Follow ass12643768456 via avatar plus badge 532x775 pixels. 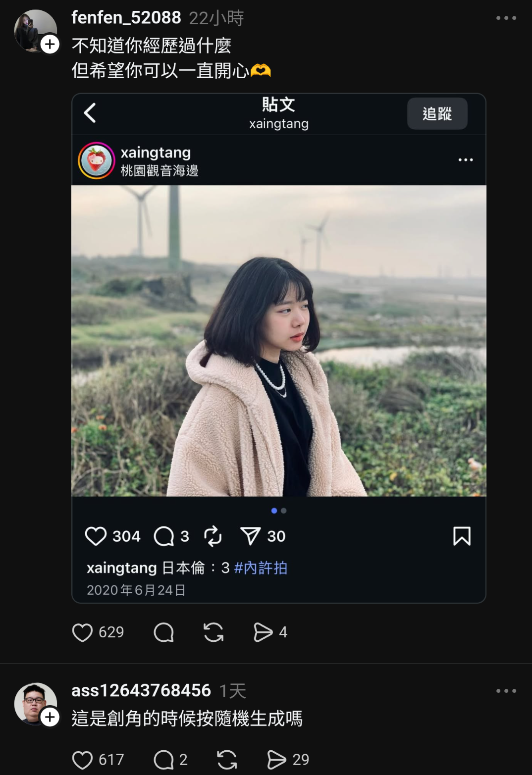pos(50,717)
